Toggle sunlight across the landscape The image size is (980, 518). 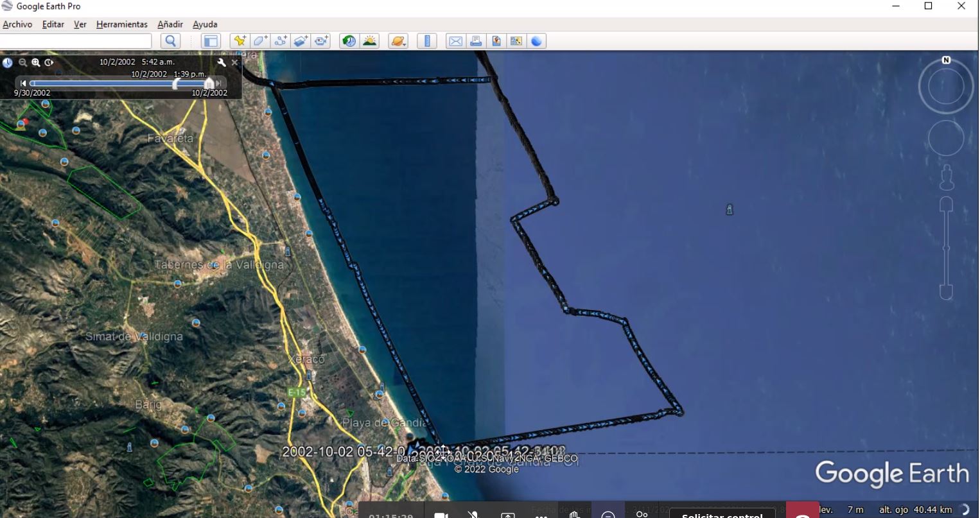(370, 41)
